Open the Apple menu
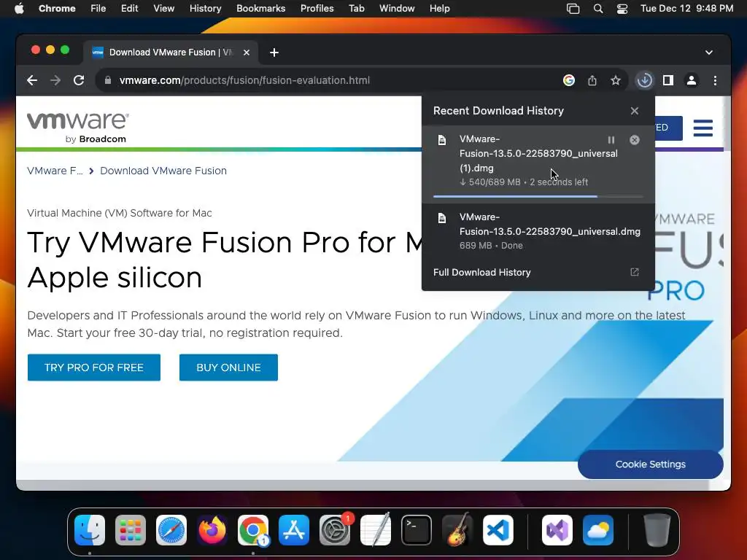The image size is (747, 560). (19, 9)
